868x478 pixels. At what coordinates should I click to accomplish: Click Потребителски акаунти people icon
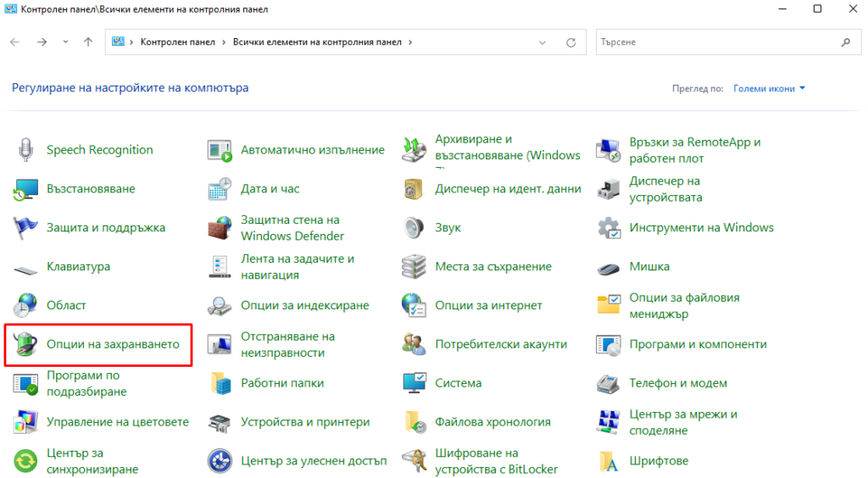coord(414,344)
